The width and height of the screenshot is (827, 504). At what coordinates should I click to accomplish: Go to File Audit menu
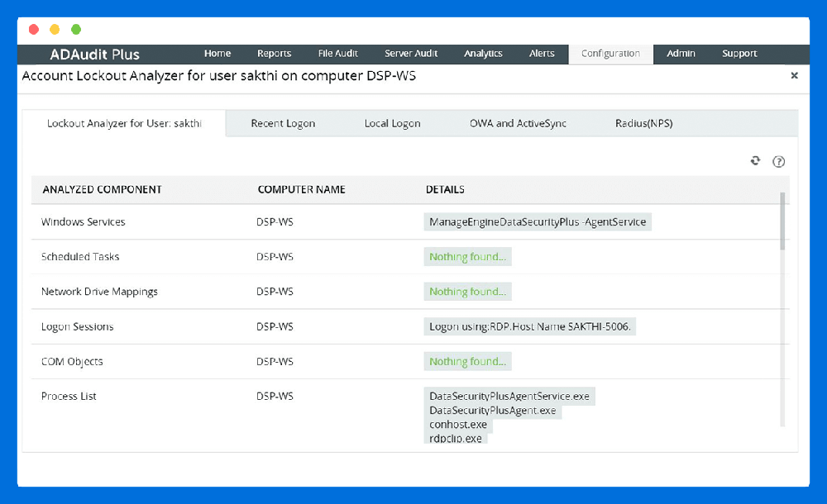(337, 53)
